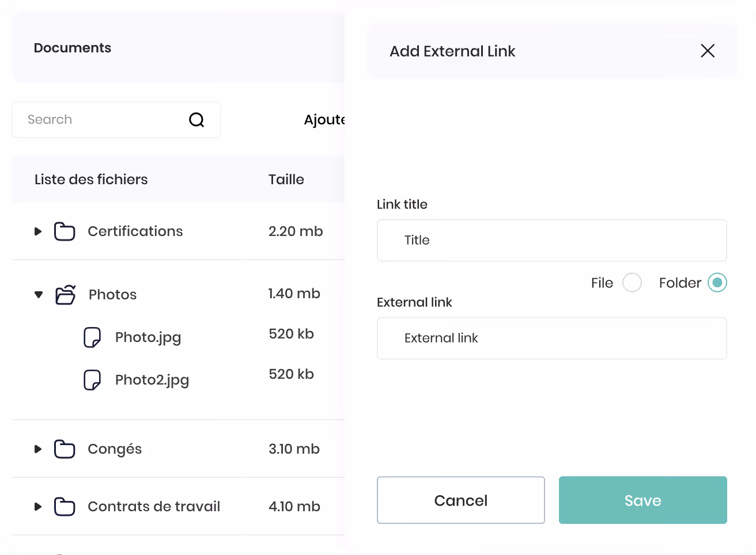Image resolution: width=756 pixels, height=555 pixels.
Task: Expand the Congés folder
Action: coord(38,449)
